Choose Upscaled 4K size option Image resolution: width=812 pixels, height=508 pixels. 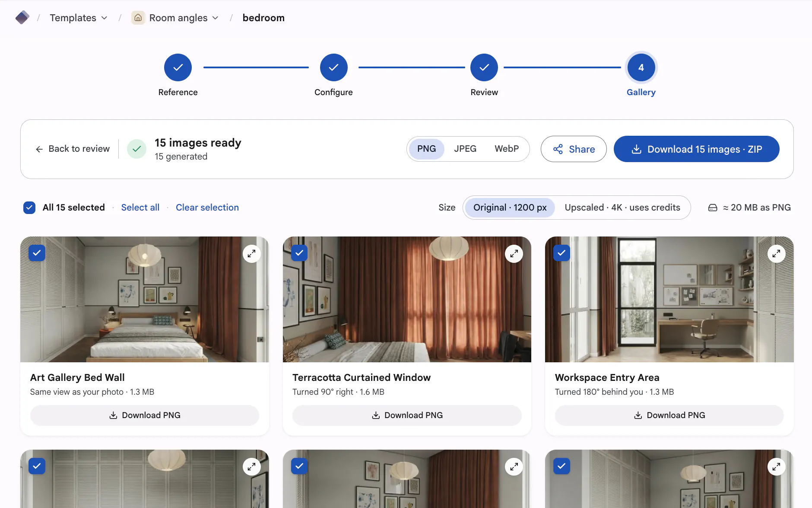pos(622,208)
